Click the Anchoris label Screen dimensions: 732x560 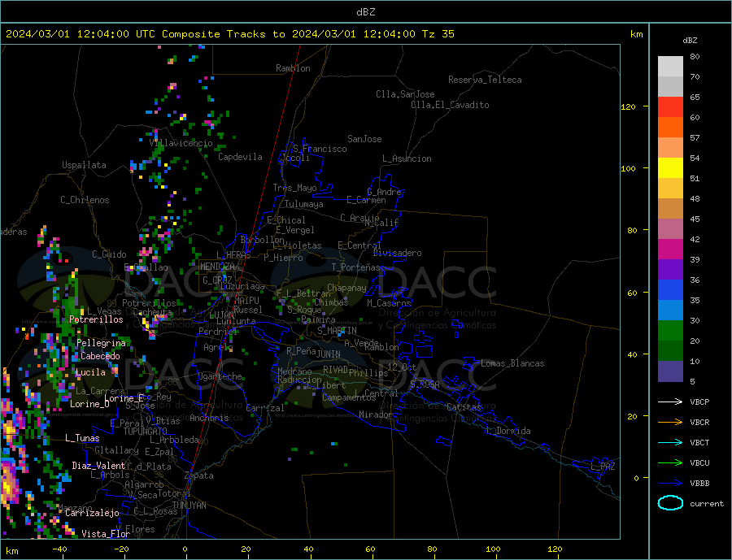point(209,418)
